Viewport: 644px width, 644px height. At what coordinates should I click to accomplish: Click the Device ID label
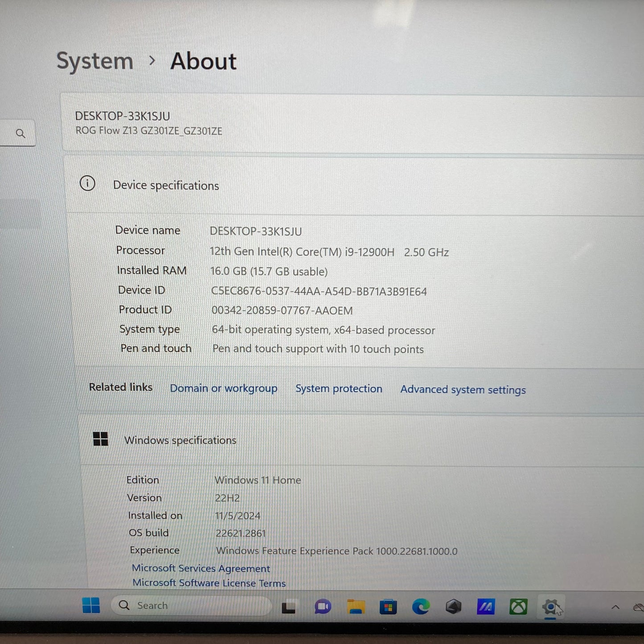[142, 290]
